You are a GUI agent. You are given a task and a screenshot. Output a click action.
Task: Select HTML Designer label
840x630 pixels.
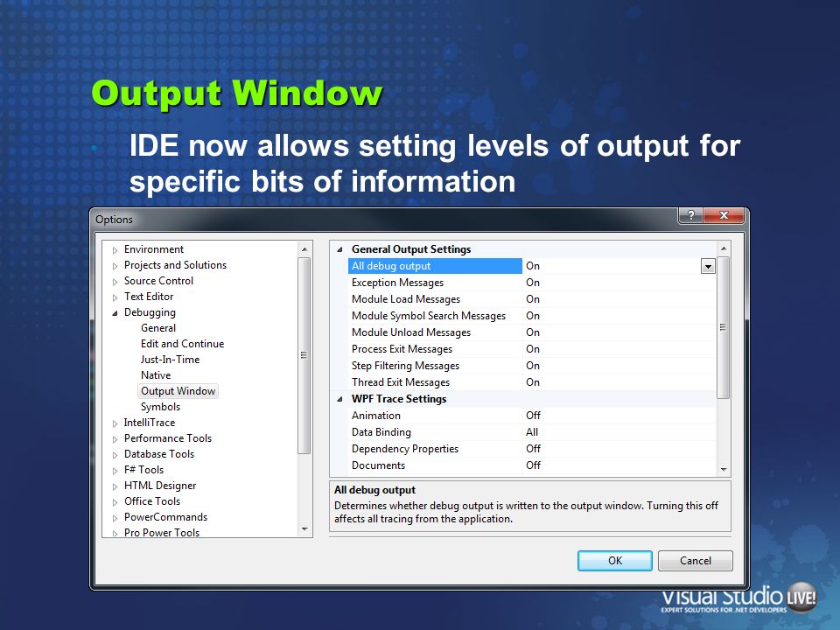pos(159,486)
